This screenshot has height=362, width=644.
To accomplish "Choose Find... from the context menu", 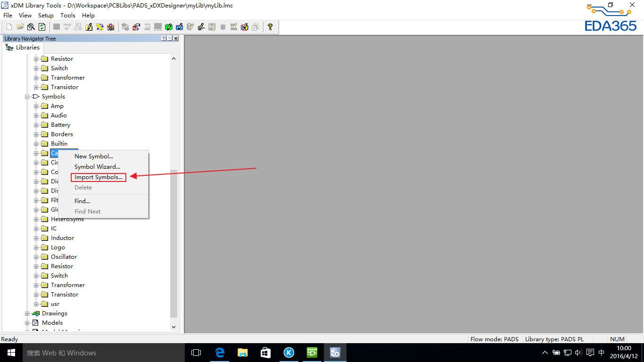I will 83,201.
